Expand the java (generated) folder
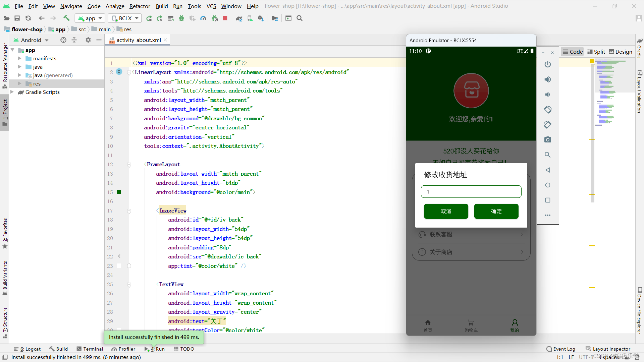644x362 pixels. (19, 75)
